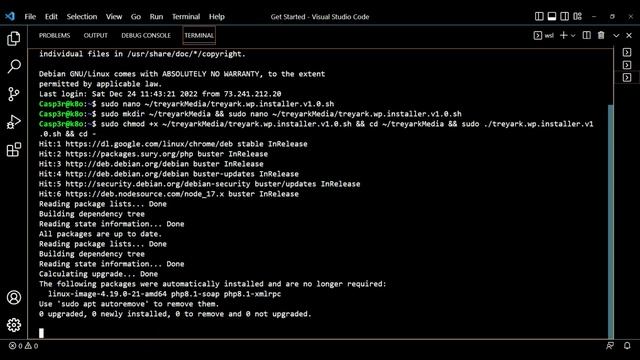Open the File menu
640x360 pixels.
(x=30, y=17)
